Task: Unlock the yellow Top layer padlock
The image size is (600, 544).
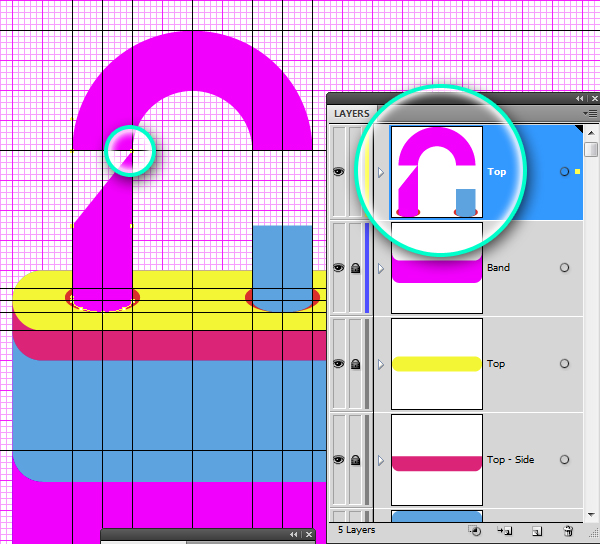Action: 355,364
